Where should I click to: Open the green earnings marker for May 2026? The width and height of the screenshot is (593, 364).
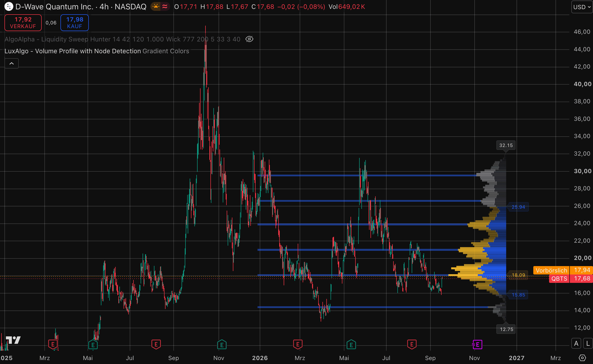pyautogui.click(x=351, y=345)
